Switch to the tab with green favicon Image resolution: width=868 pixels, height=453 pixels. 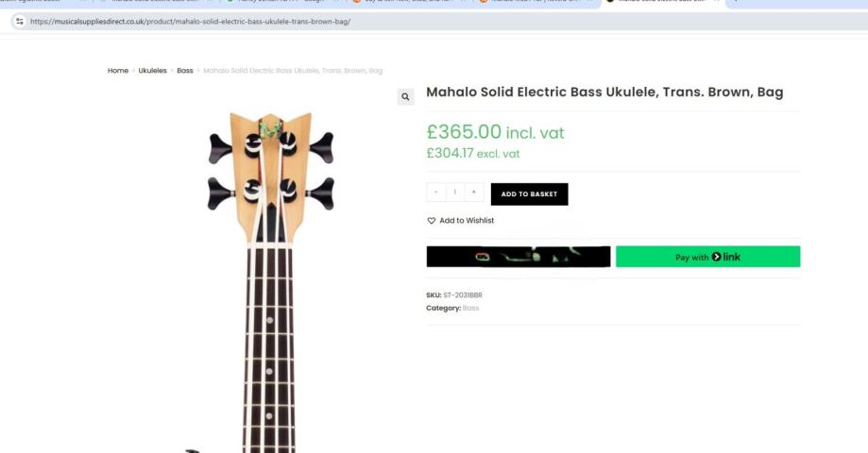(274, 2)
